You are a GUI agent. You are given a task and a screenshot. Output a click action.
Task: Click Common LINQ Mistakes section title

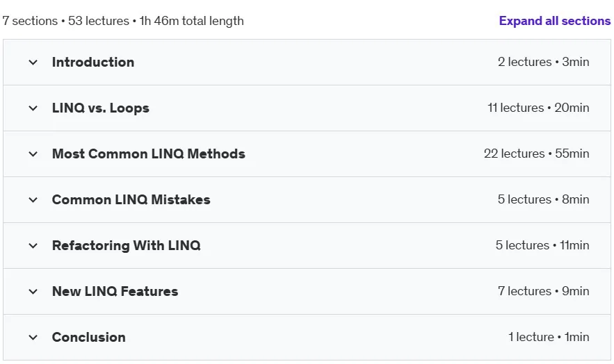click(131, 199)
